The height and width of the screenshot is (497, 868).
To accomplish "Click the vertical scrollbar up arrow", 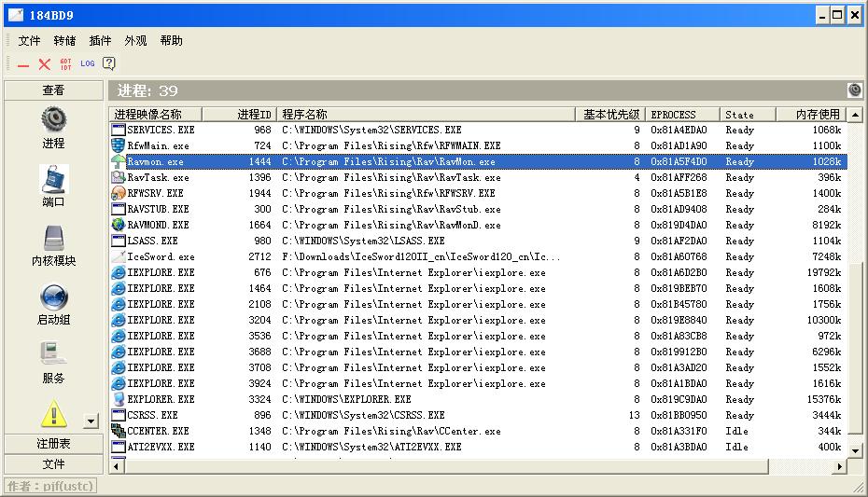I will (x=855, y=115).
